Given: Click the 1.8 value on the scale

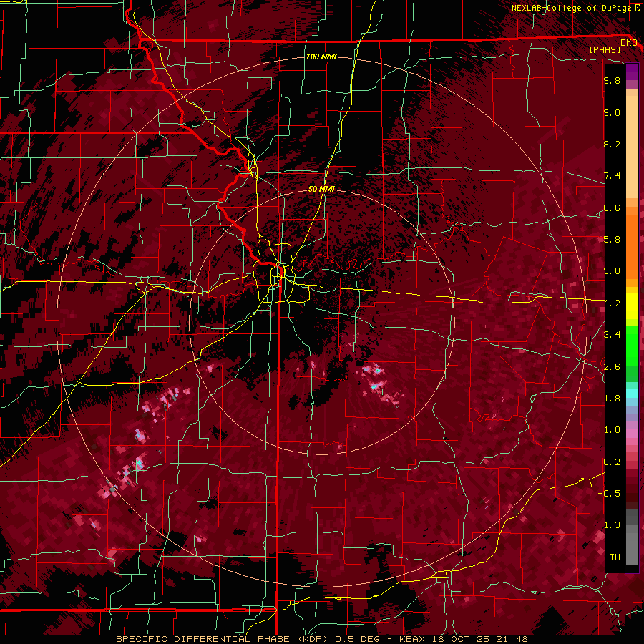Looking at the screenshot, I should (x=612, y=399).
